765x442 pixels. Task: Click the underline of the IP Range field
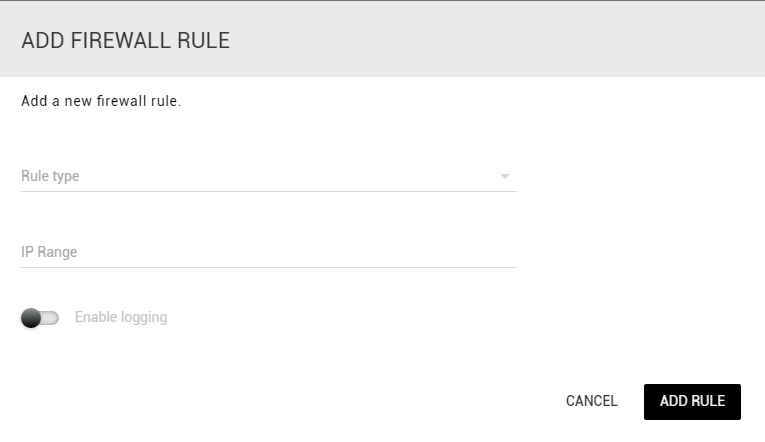point(269,267)
